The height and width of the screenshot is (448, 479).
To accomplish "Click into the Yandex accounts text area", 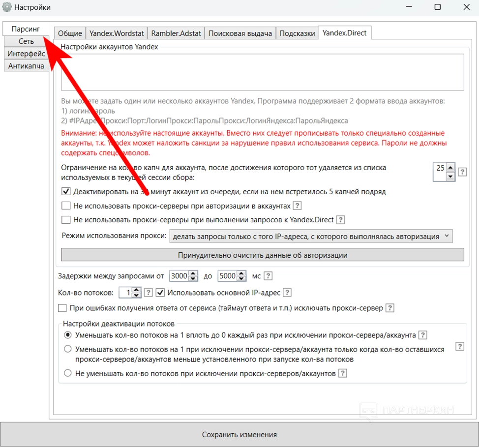I will [263, 72].
